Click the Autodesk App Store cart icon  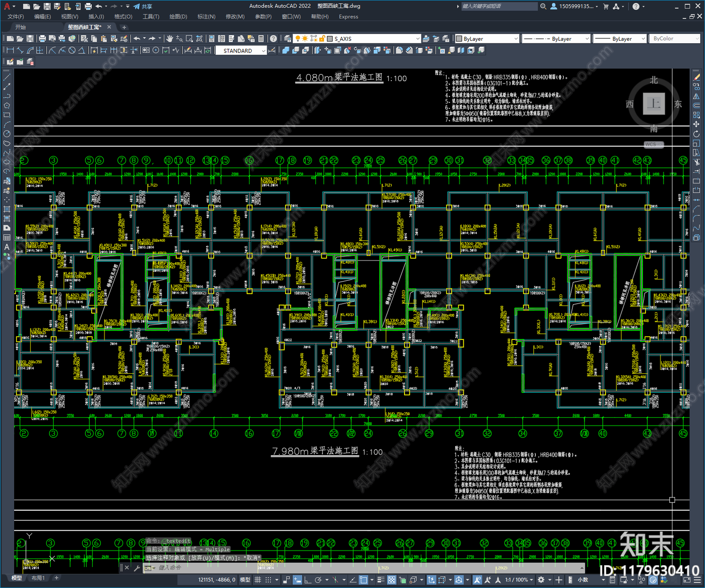606,6
